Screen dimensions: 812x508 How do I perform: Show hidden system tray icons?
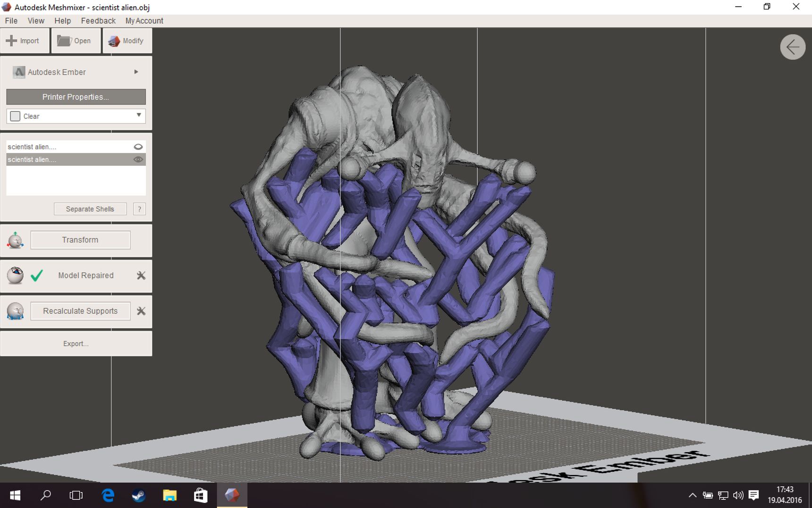692,495
